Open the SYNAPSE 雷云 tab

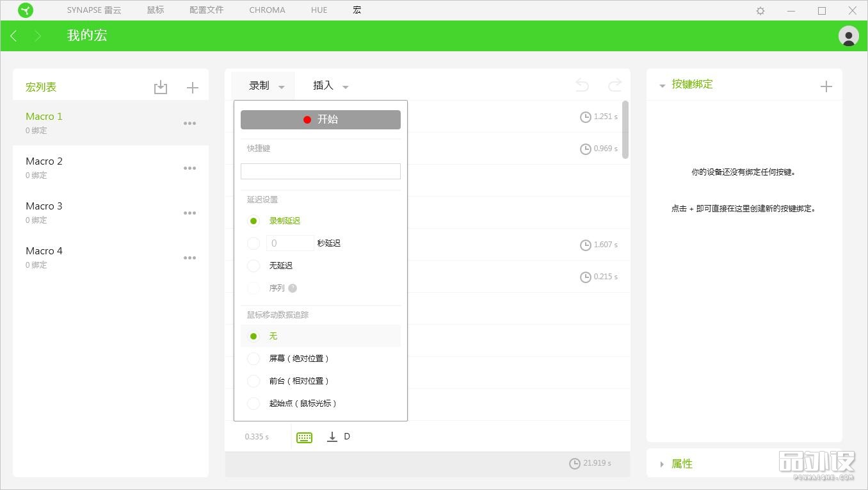(x=94, y=10)
